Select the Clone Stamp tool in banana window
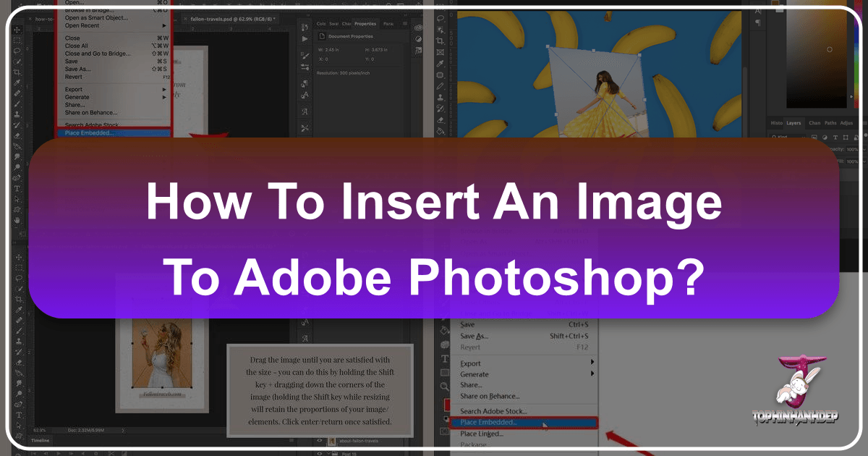Image resolution: width=868 pixels, height=456 pixels. tap(441, 95)
